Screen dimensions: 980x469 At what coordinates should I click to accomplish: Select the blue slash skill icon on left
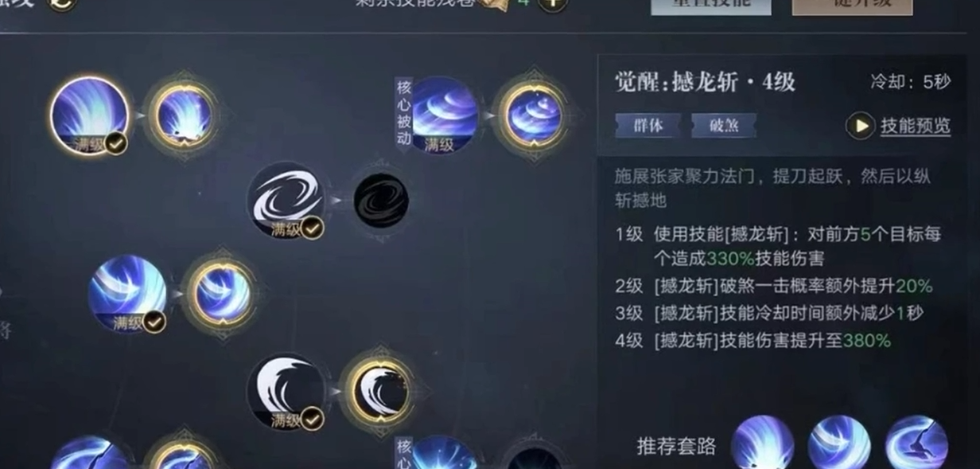tap(127, 293)
